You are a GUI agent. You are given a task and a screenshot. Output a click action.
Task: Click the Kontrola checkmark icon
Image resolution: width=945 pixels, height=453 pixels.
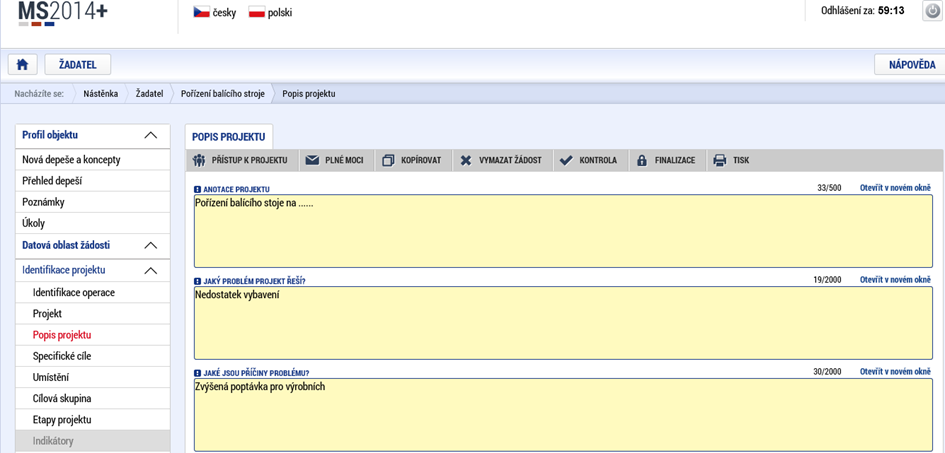pyautogui.click(x=565, y=160)
